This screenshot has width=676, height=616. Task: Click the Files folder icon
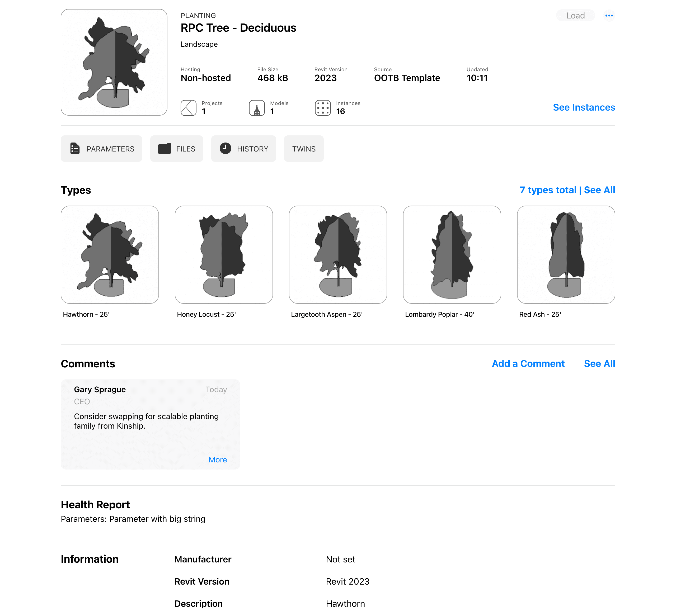click(164, 149)
